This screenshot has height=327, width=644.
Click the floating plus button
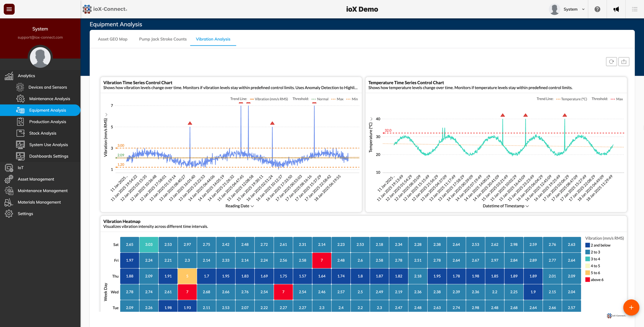coord(631,307)
